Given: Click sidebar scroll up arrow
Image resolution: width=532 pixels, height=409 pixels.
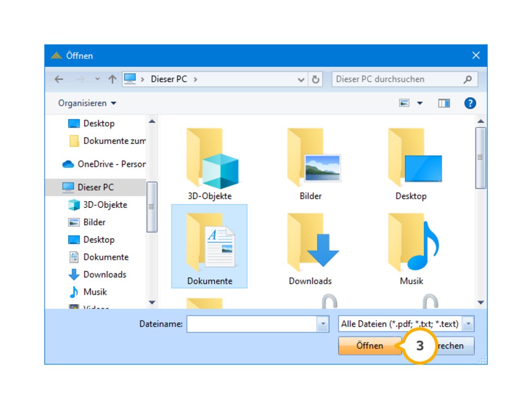Looking at the screenshot, I should [x=152, y=122].
